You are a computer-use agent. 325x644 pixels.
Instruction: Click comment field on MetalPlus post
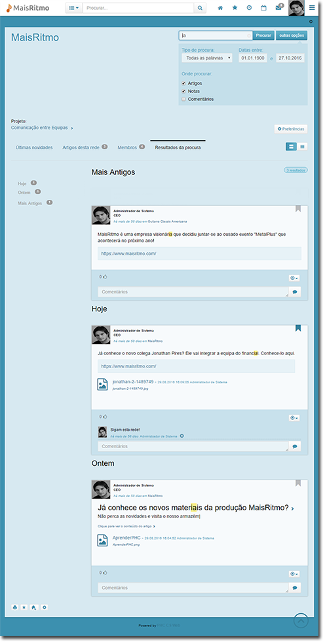coord(193,292)
